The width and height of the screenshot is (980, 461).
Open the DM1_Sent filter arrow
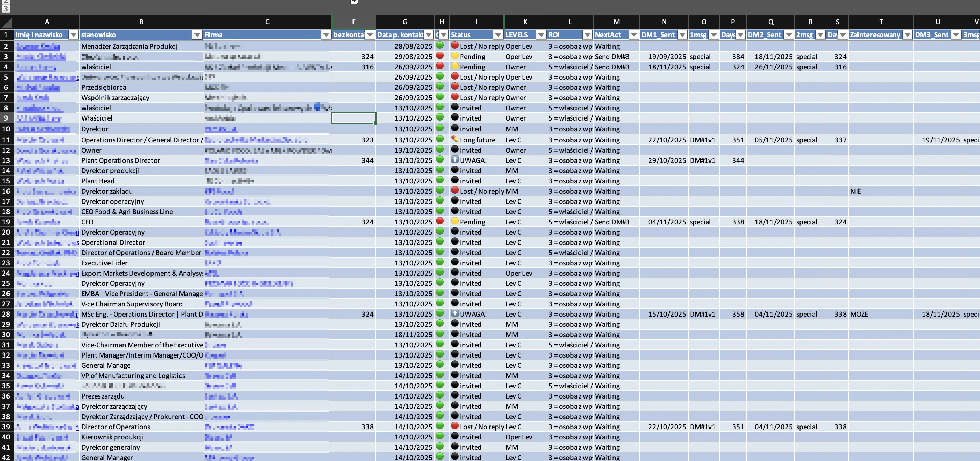[x=682, y=34]
